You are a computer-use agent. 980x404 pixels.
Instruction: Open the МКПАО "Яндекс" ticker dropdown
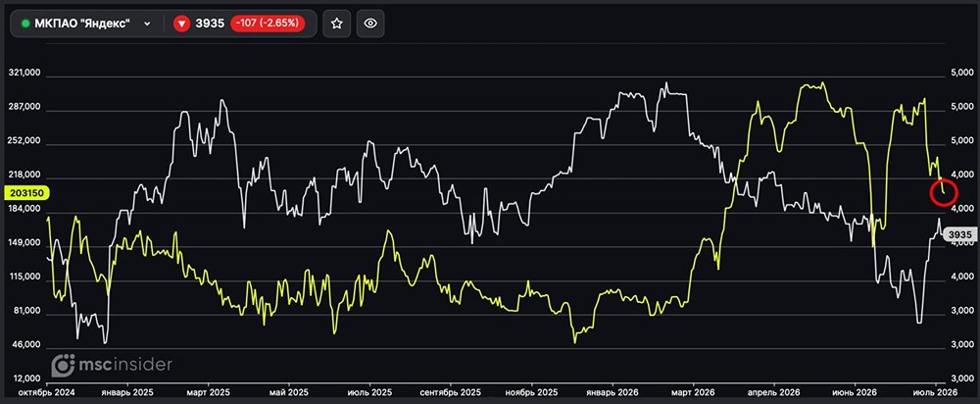pos(86,24)
